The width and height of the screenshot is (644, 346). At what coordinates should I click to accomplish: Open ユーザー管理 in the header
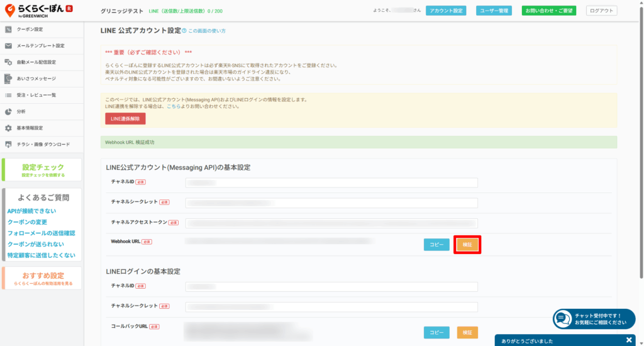click(x=495, y=11)
